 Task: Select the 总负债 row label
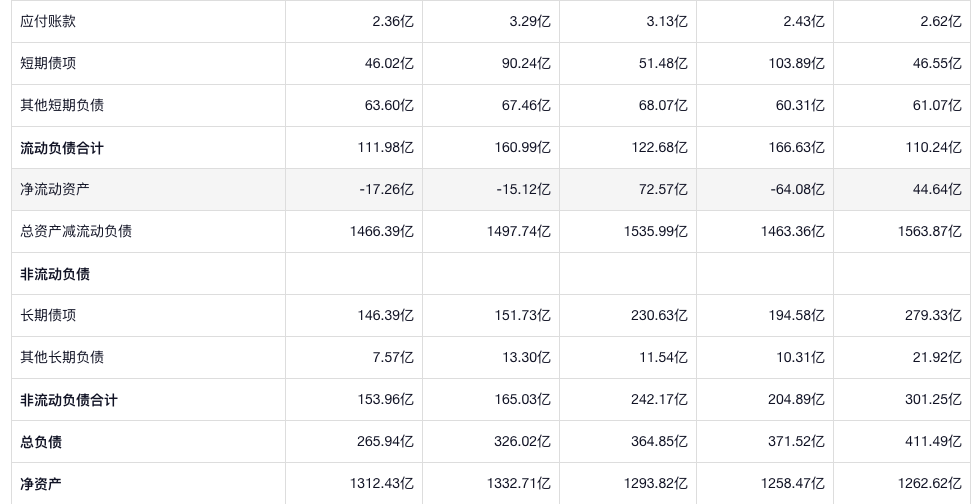[x=41, y=441]
